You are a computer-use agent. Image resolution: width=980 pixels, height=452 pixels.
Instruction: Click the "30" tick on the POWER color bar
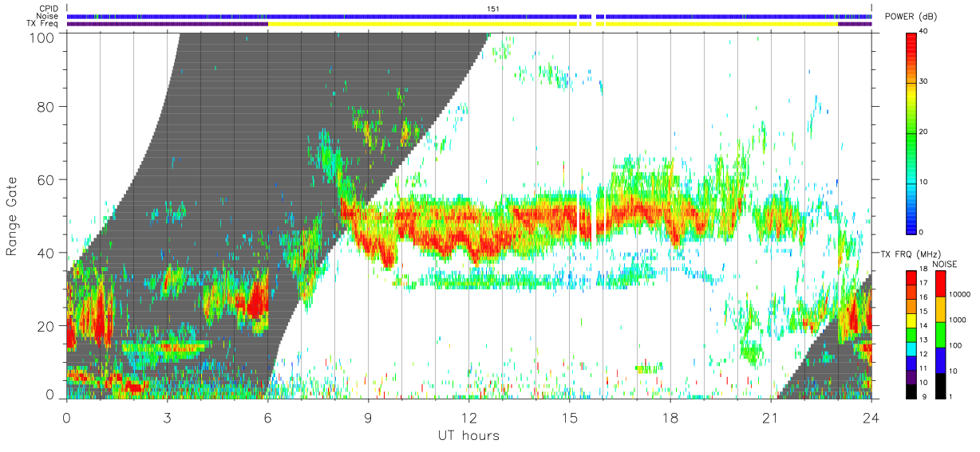(925, 82)
